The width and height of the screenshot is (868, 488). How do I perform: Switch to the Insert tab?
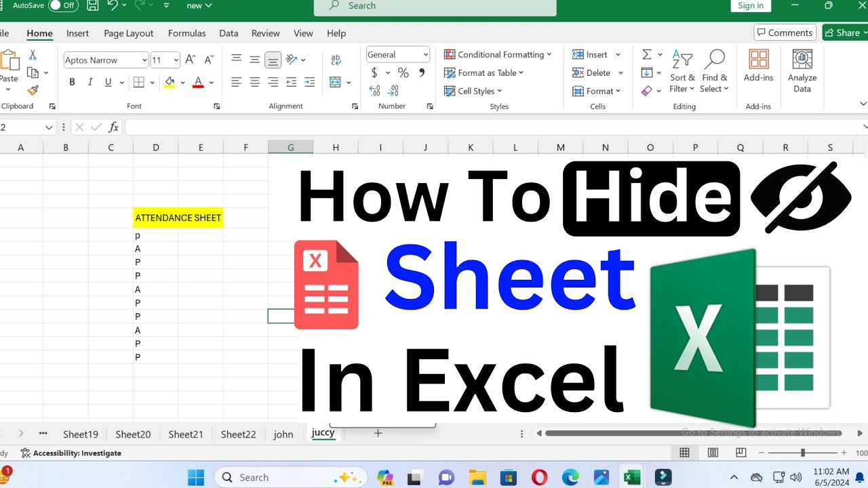[x=77, y=33]
